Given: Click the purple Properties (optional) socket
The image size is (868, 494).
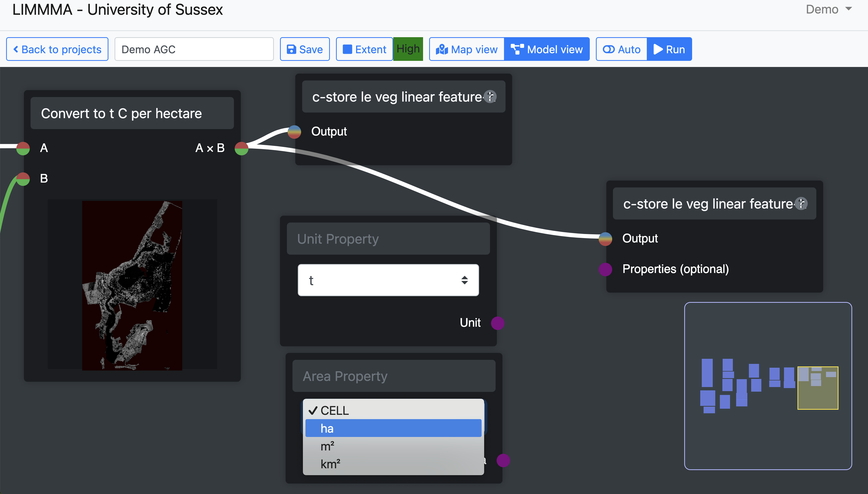Looking at the screenshot, I should (x=605, y=269).
